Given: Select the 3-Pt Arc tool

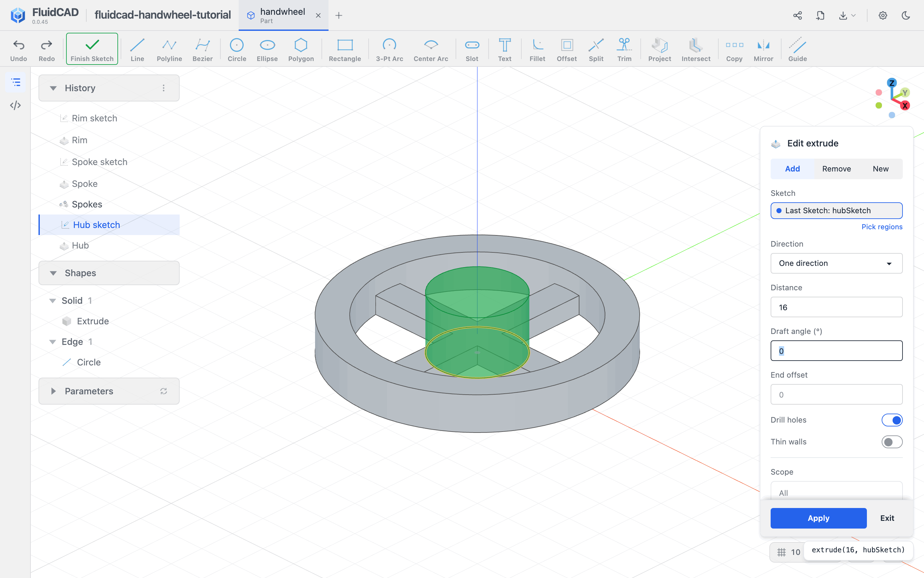Looking at the screenshot, I should pos(389,49).
